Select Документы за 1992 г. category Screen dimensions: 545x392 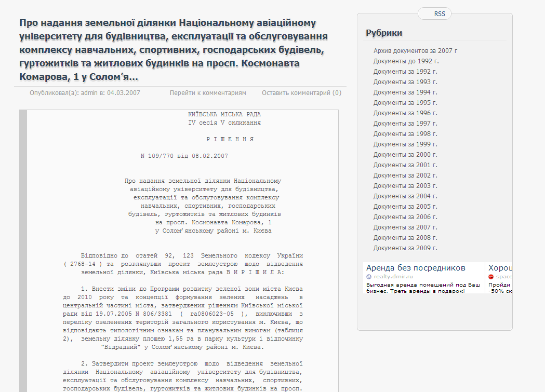[405, 72]
